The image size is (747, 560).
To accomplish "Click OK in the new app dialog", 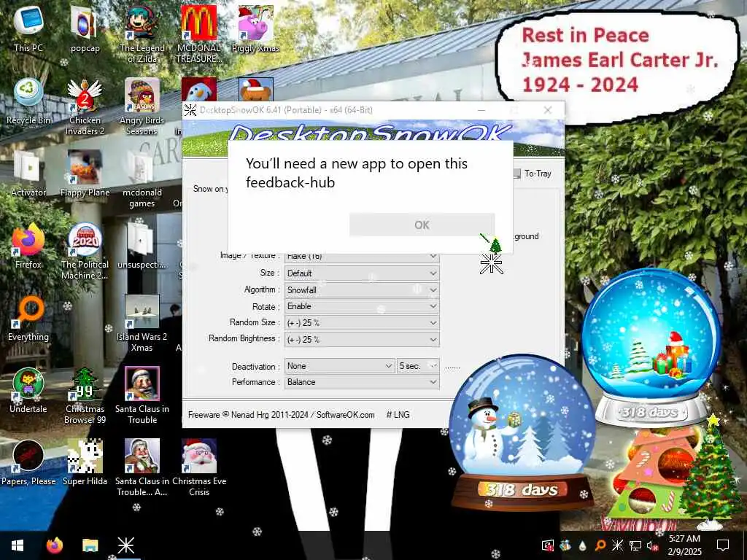I will [422, 225].
